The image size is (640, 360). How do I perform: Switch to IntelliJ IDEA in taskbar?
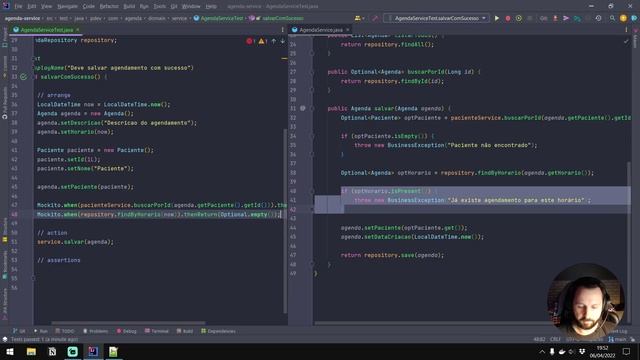[x=93, y=351]
